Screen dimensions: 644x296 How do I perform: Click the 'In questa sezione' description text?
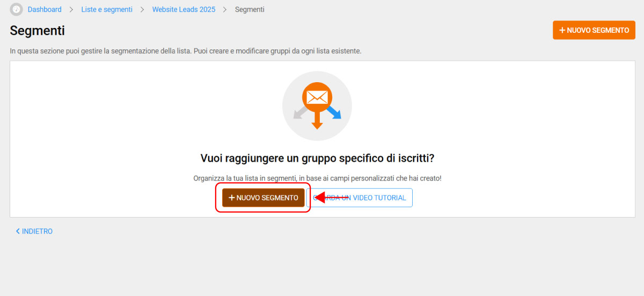pos(186,51)
